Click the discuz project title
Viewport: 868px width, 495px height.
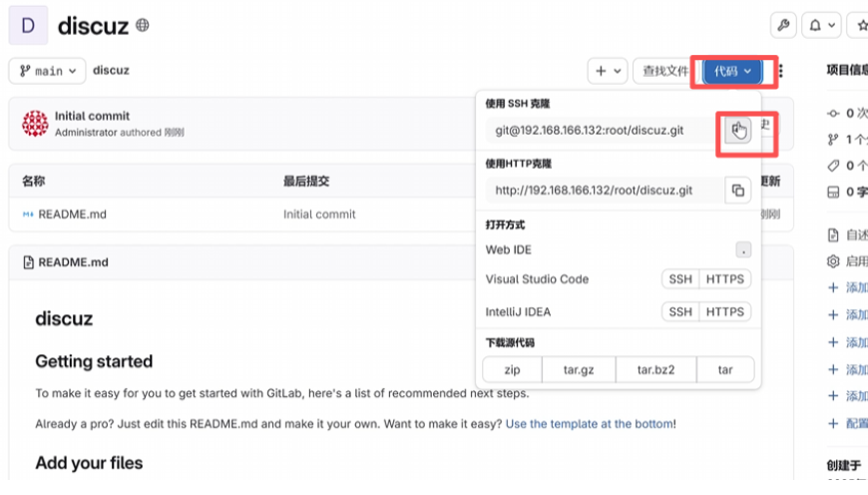pyautogui.click(x=93, y=26)
